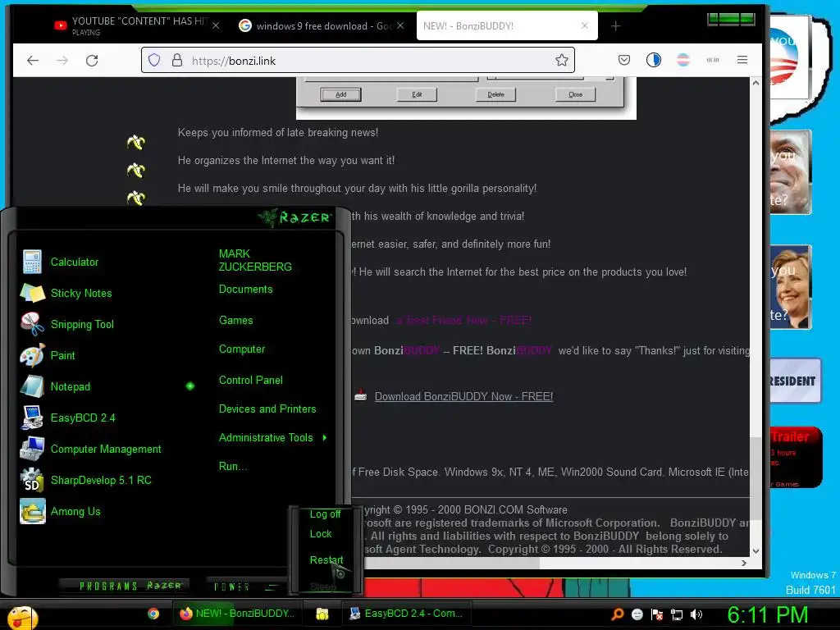The image size is (840, 630).
Task: Click horizontal scrollbar right arrow
Action: point(743,563)
